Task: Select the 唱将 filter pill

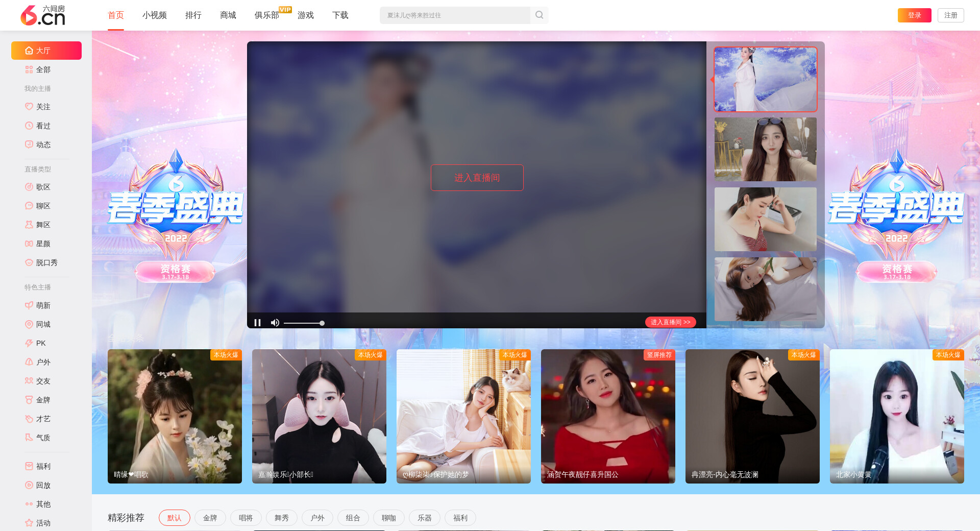Action: pos(246,518)
